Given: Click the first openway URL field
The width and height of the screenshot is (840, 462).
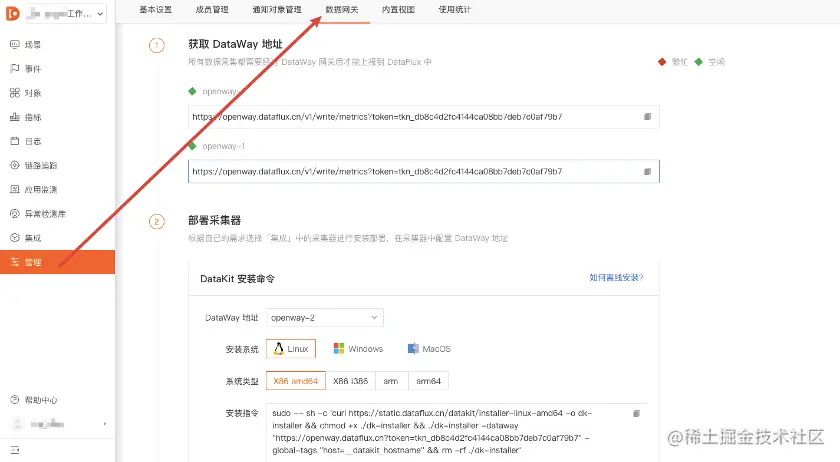Looking at the screenshot, I should (x=424, y=117).
